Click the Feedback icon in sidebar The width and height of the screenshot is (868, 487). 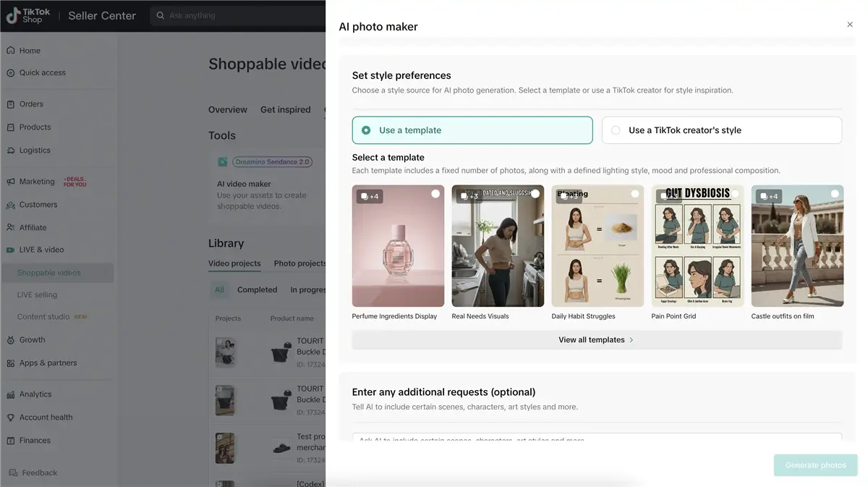[x=13, y=473]
